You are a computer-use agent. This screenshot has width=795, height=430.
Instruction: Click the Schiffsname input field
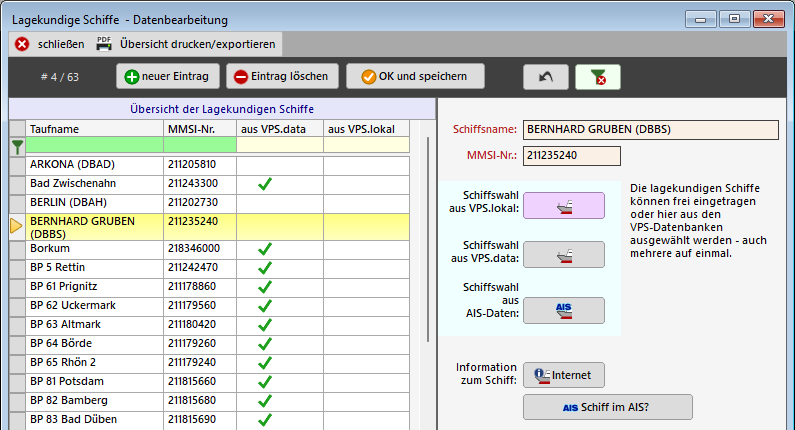tap(650, 129)
